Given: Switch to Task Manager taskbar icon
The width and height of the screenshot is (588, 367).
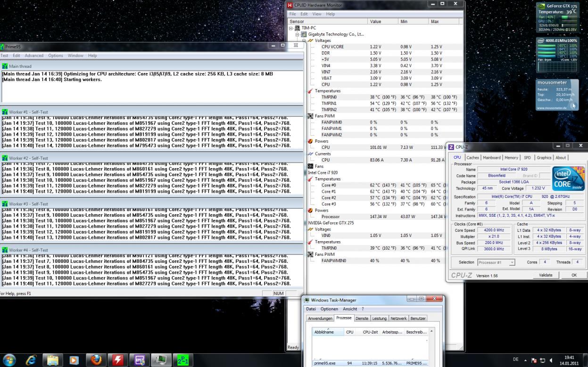Looking at the screenshot, I should click(x=162, y=359).
